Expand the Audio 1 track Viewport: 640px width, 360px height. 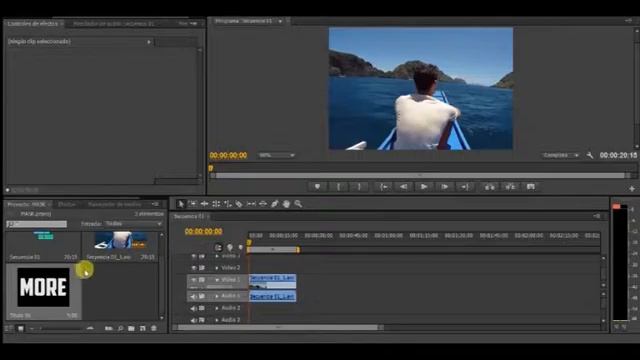[x=217, y=296]
